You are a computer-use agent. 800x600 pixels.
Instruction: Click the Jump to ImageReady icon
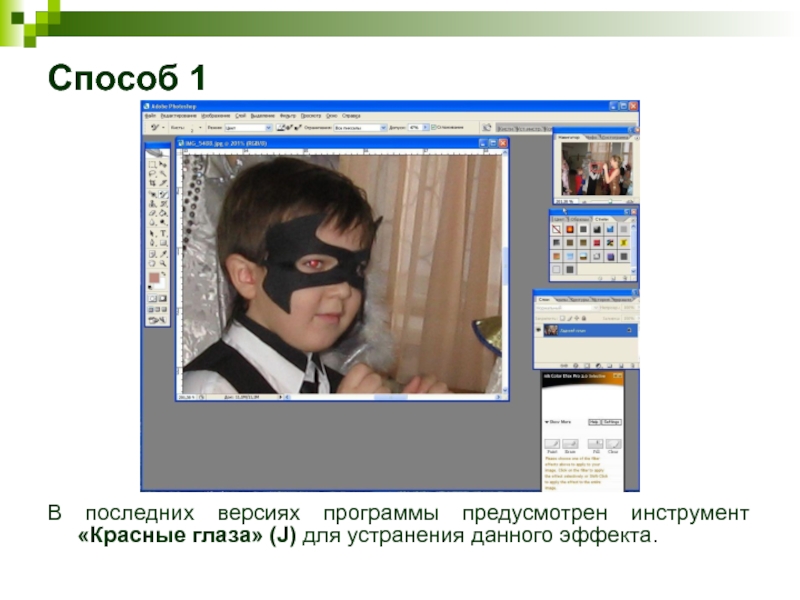157,320
